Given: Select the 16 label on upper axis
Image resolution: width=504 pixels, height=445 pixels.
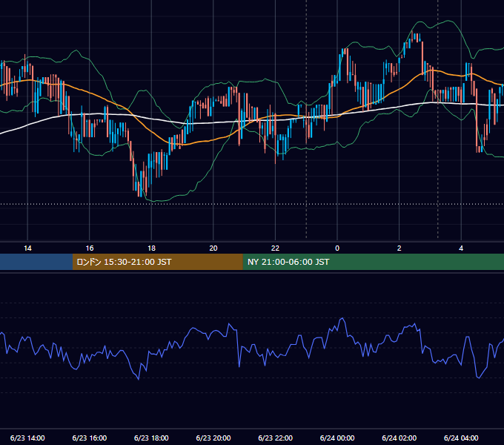Looking at the screenshot, I should point(90,248).
